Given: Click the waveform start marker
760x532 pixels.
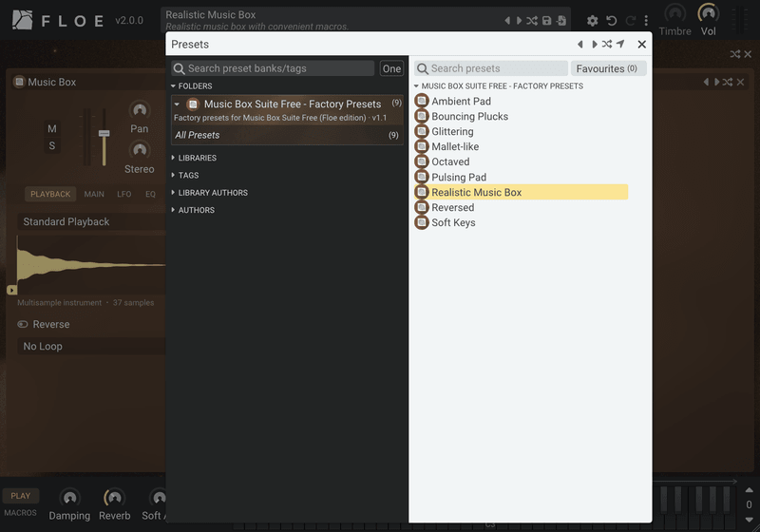Looking at the screenshot, I should pyautogui.click(x=12, y=291).
